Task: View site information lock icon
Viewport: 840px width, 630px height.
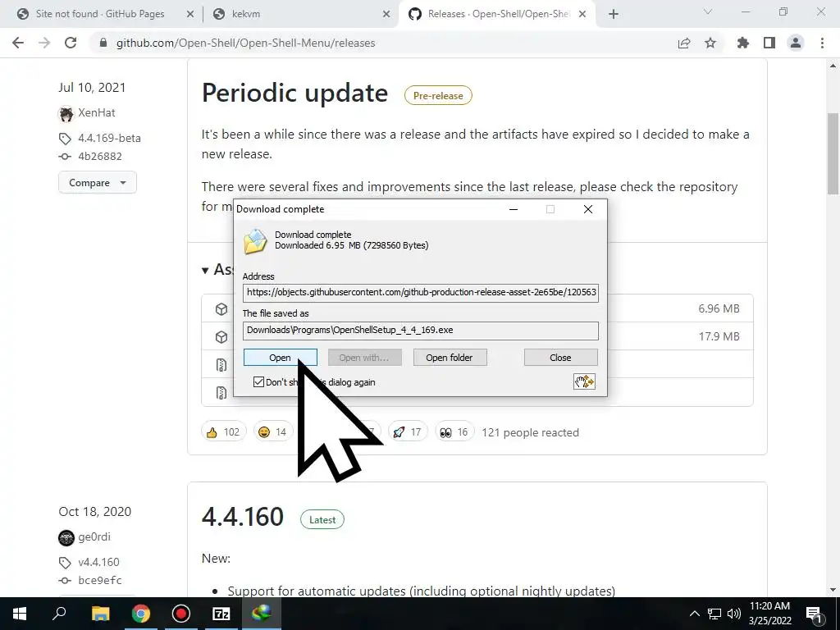Action: [103, 43]
